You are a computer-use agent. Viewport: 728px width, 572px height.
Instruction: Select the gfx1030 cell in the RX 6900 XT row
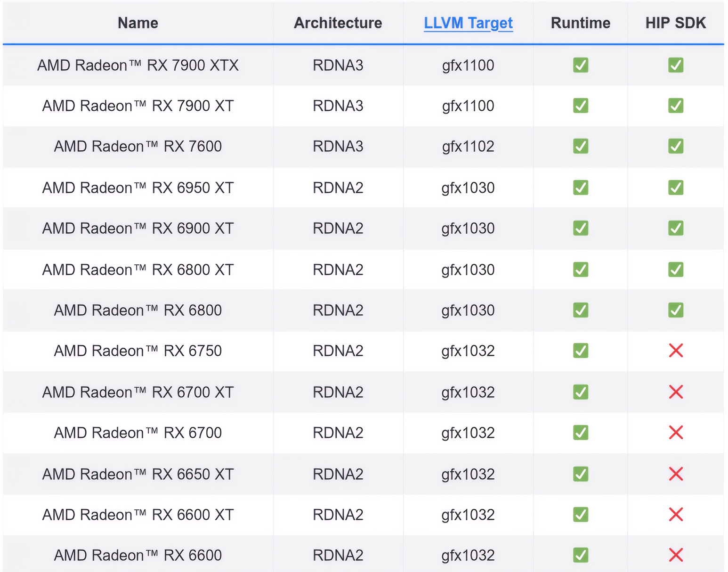pos(468,229)
